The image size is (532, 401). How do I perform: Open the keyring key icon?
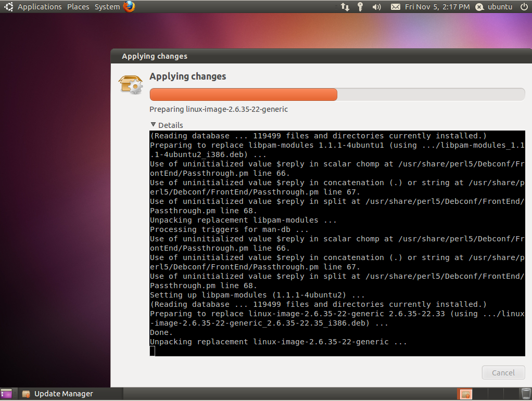pyautogui.click(x=360, y=7)
